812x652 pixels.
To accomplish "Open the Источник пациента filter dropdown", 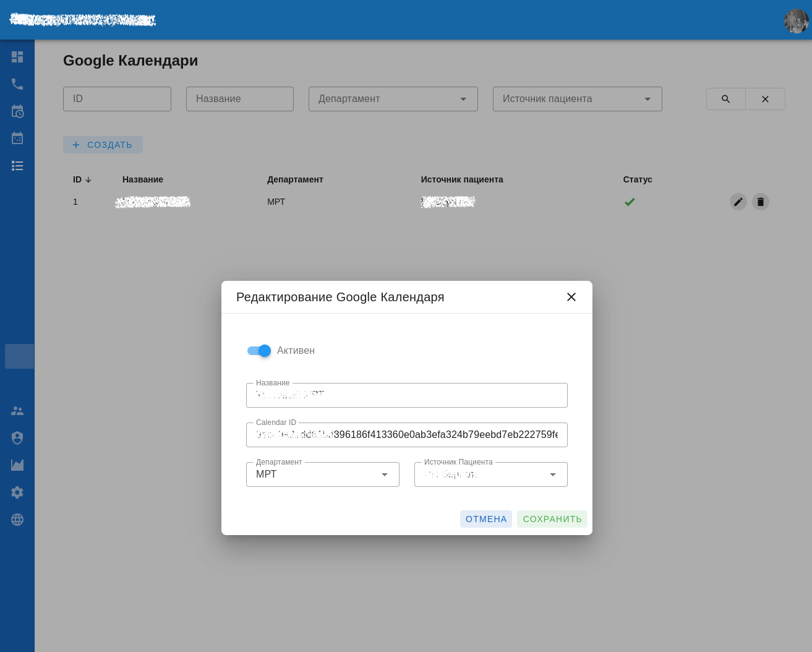I will click(578, 99).
